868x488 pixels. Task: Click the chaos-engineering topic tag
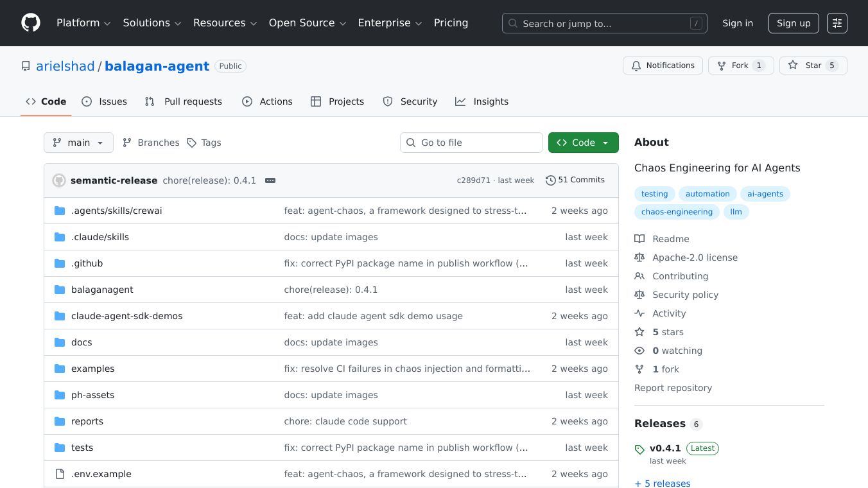(677, 212)
